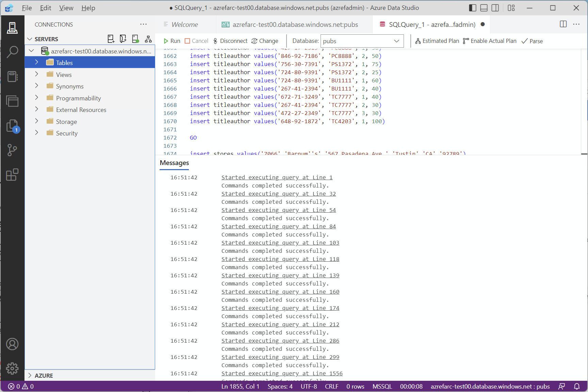
Task: Jump to query at Line 103 link
Action: point(280,243)
